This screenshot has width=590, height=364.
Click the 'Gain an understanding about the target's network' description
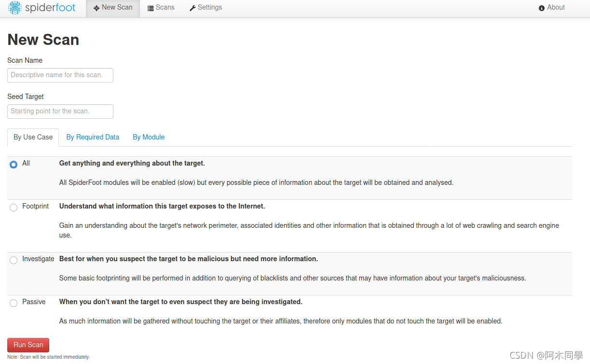click(x=309, y=230)
